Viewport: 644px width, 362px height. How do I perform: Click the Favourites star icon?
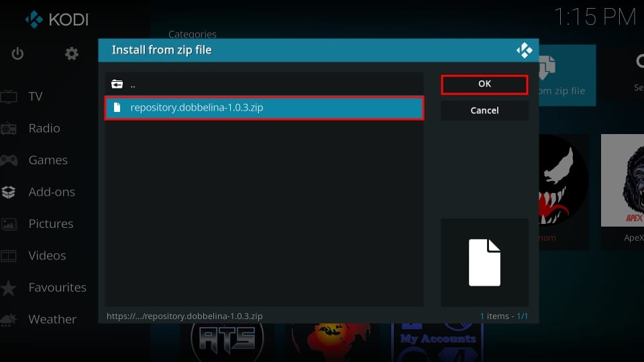pyautogui.click(x=9, y=288)
